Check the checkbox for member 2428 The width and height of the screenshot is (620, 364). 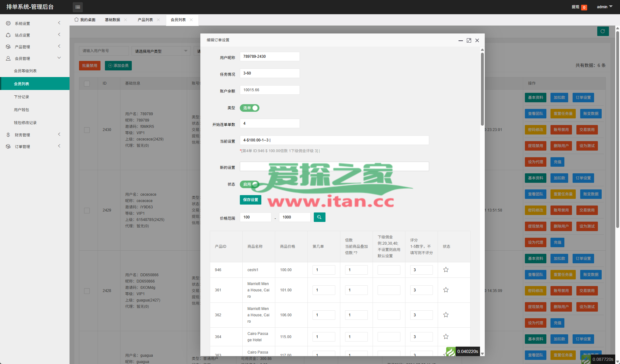coord(87,291)
